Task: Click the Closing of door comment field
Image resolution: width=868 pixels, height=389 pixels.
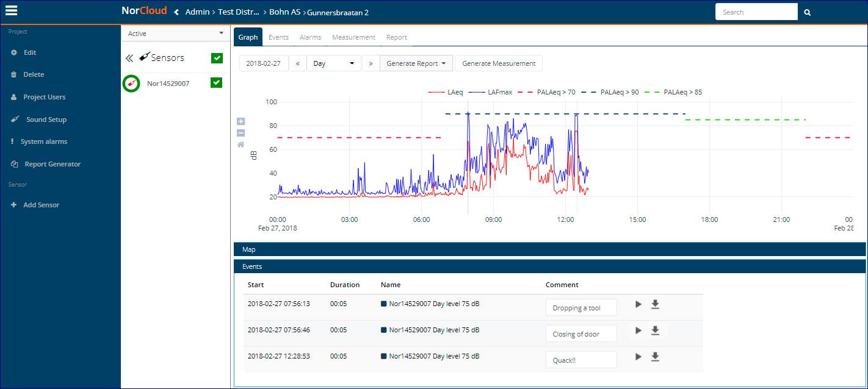Action: tap(580, 334)
